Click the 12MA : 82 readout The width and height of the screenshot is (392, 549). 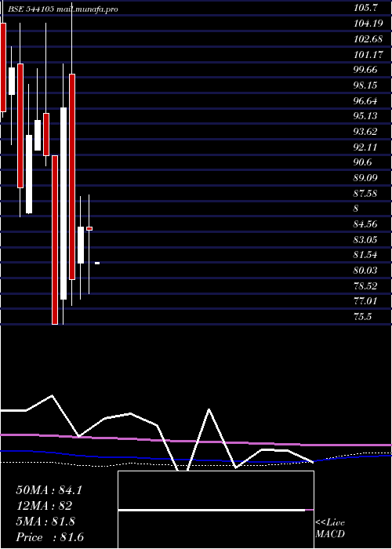point(44,506)
